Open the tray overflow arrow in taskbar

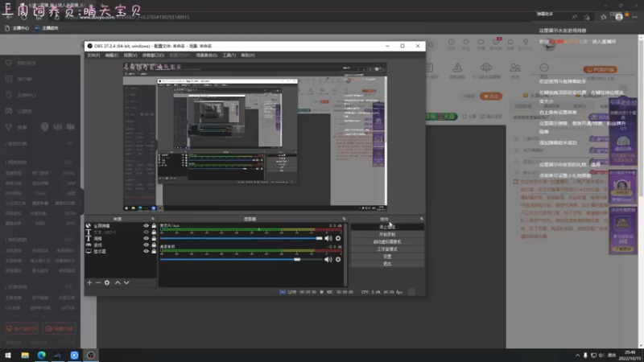coord(577,355)
